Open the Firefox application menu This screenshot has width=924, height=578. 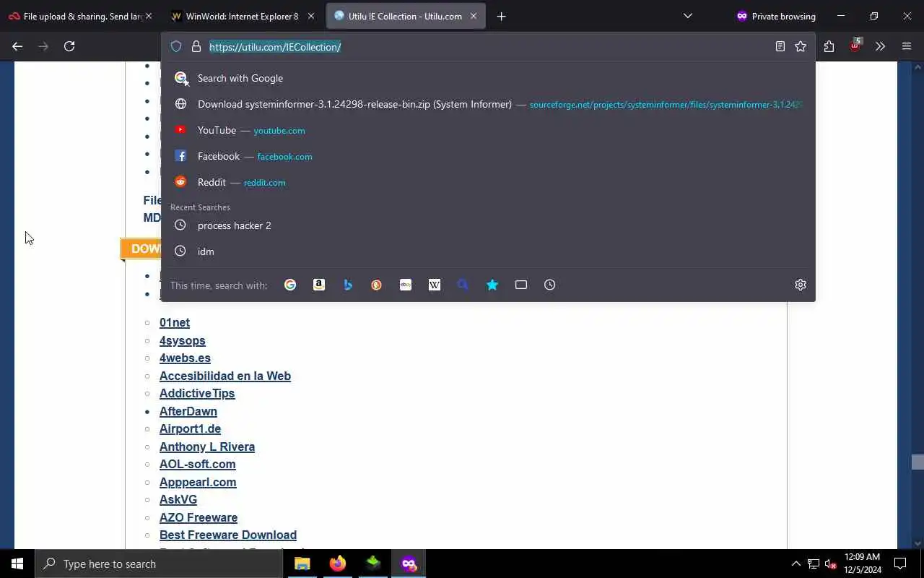[x=907, y=46]
